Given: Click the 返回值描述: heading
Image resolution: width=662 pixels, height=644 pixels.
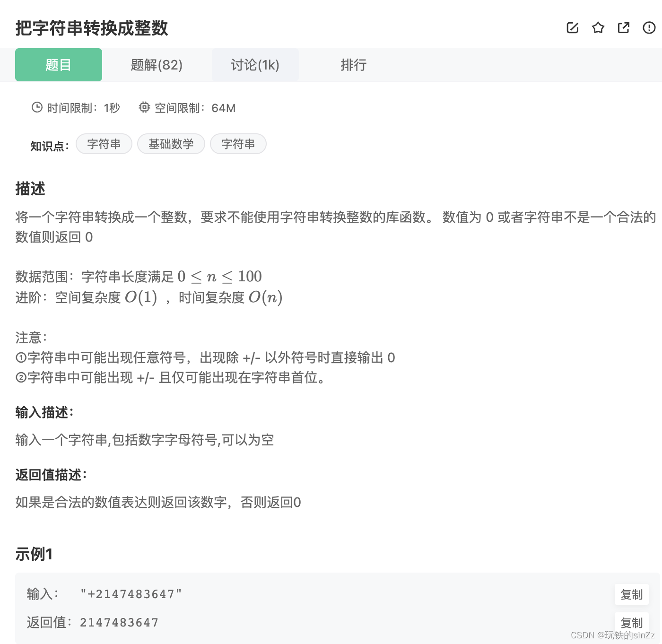Looking at the screenshot, I should [51, 475].
